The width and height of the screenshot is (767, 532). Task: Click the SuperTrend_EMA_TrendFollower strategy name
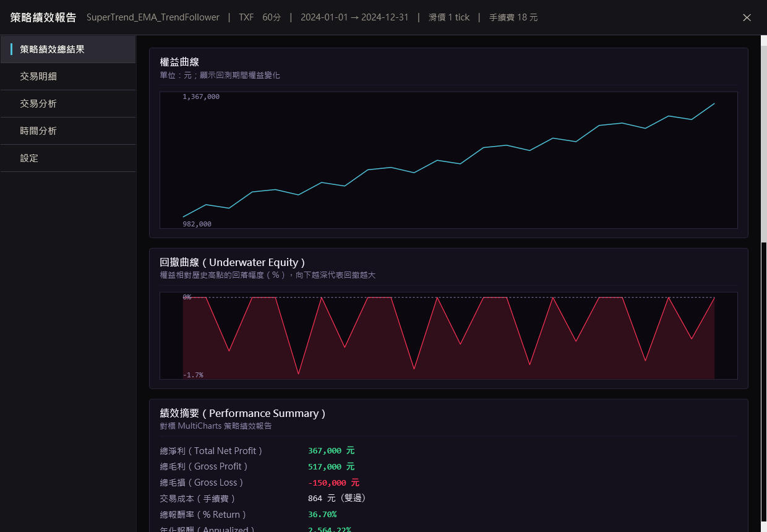tap(153, 17)
